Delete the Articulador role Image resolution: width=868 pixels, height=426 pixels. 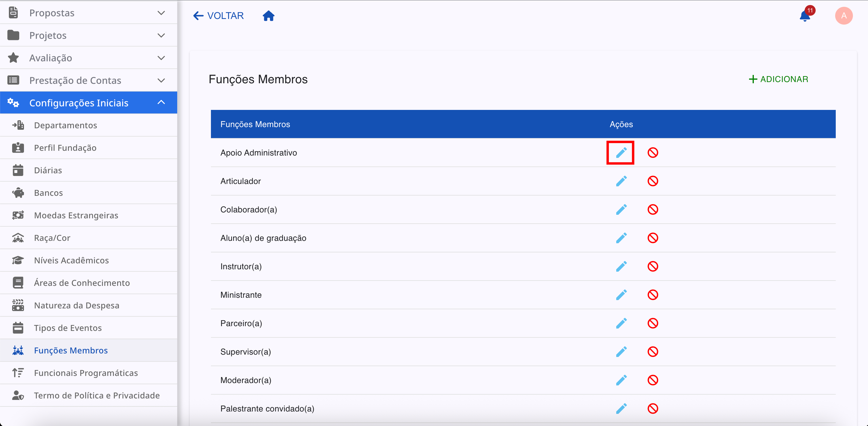[x=653, y=181]
